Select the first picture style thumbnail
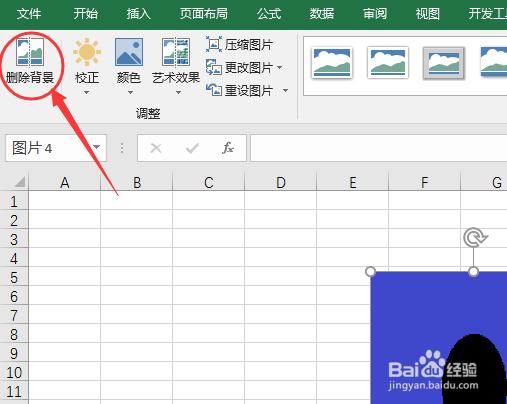507x404 pixels. (x=332, y=63)
